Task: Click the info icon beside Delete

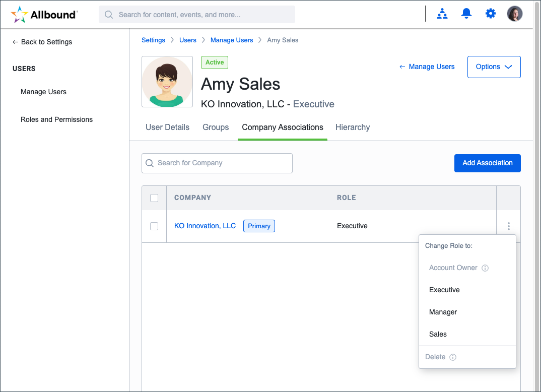Action: pyautogui.click(x=453, y=357)
